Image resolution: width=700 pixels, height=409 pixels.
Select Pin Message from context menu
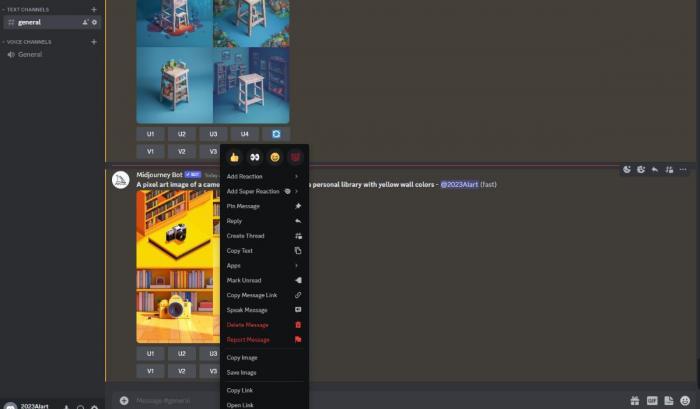pyautogui.click(x=264, y=206)
